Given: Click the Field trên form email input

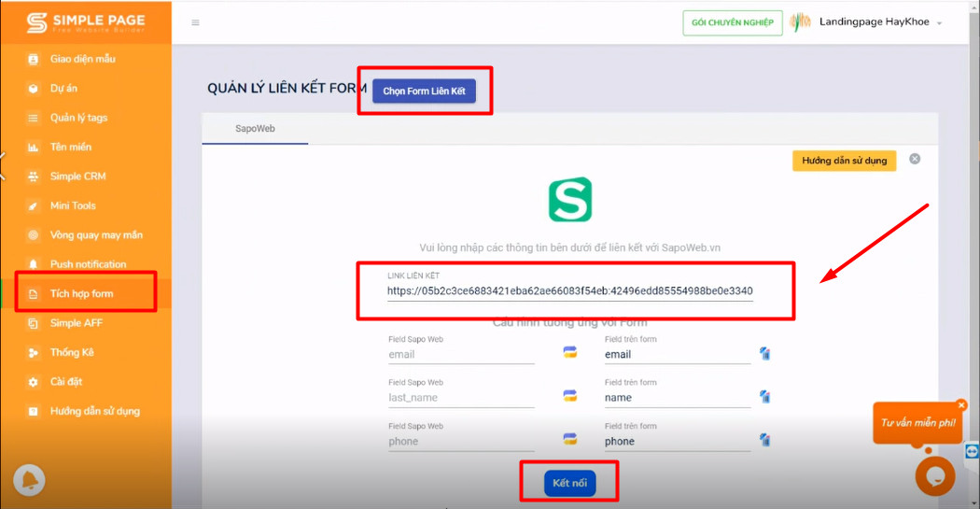Looking at the screenshot, I should (x=678, y=355).
